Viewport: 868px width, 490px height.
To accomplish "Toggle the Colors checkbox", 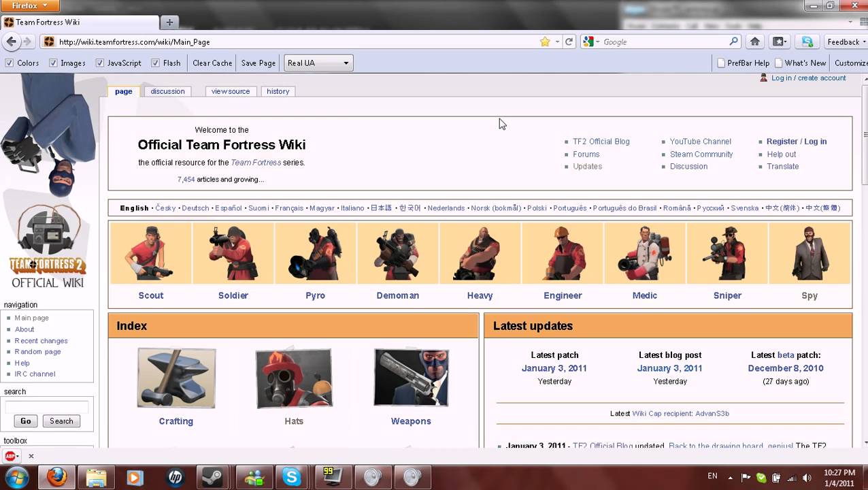I will (x=10, y=63).
